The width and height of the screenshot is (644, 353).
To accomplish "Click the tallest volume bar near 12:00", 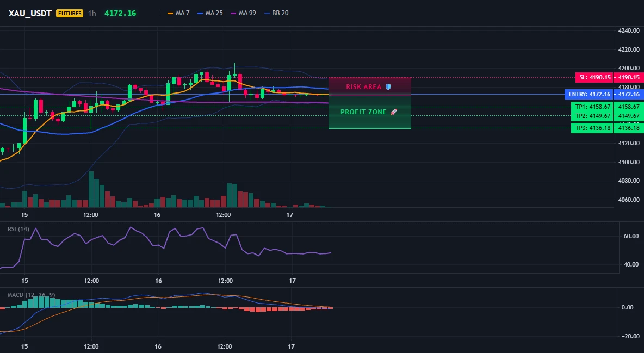I will click(x=91, y=189).
